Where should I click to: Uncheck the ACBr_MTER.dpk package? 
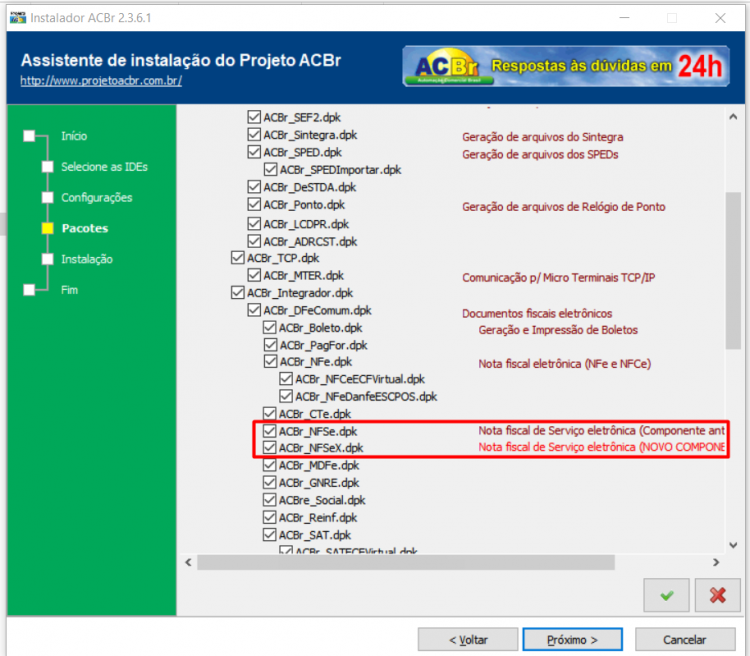click(254, 275)
